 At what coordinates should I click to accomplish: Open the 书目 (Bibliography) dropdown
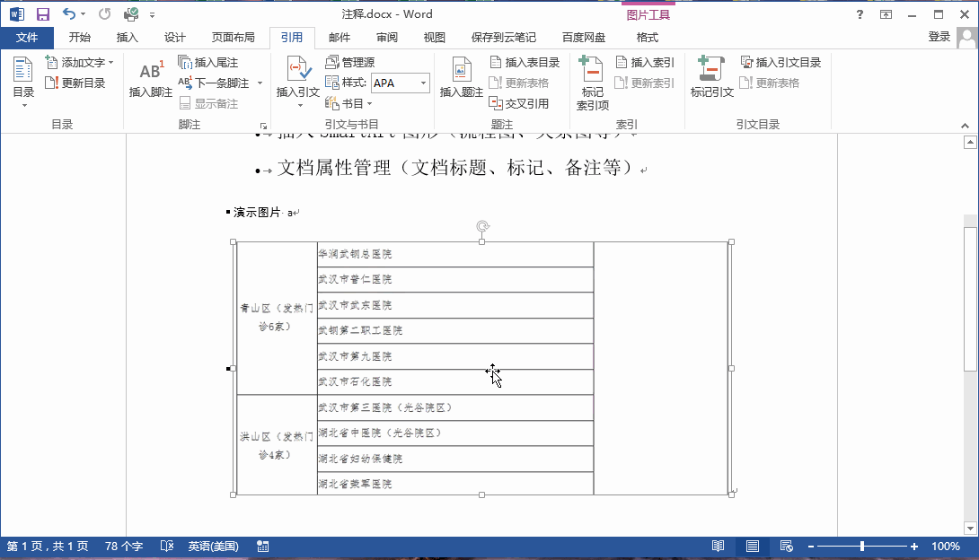pyautogui.click(x=352, y=101)
